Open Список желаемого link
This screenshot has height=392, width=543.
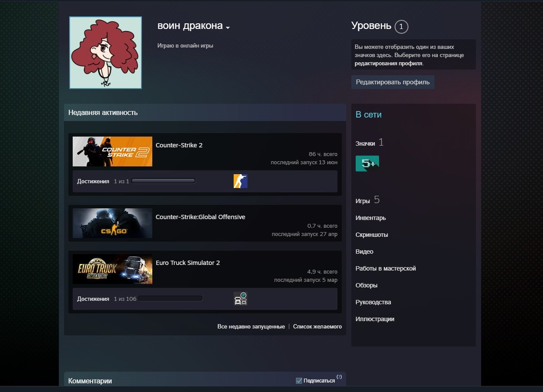coord(318,327)
